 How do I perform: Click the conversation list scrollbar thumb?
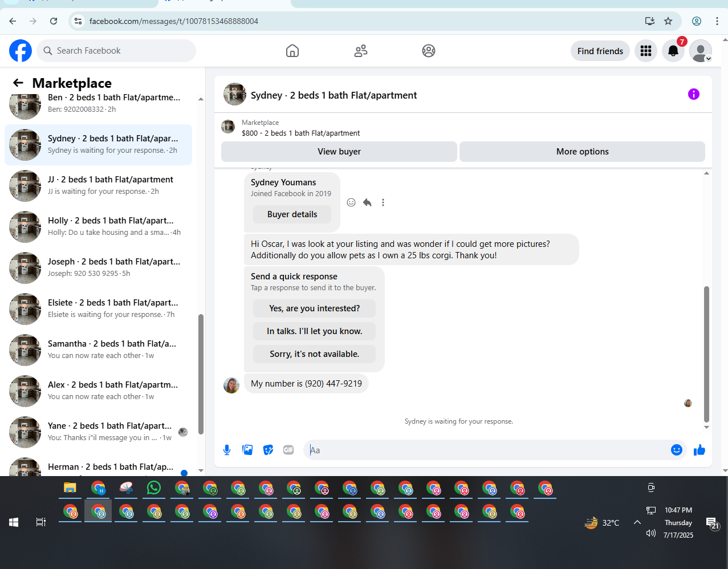[x=201, y=374]
